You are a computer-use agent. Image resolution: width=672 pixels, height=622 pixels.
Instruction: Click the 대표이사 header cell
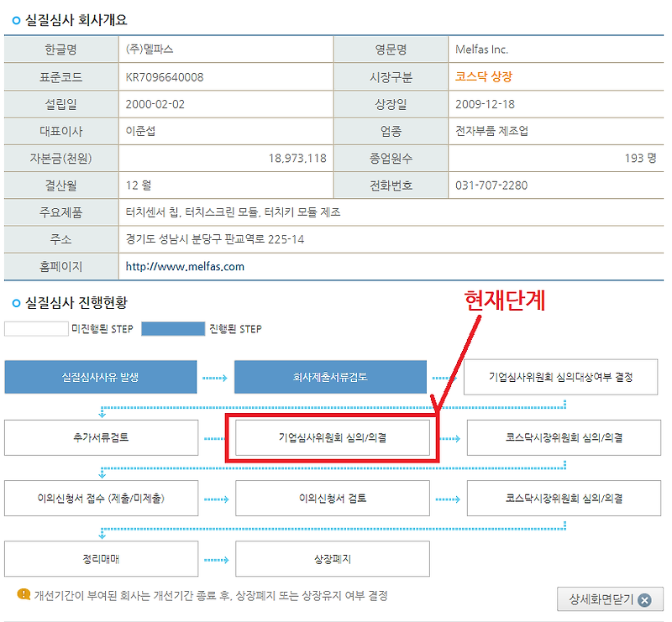[61, 131]
